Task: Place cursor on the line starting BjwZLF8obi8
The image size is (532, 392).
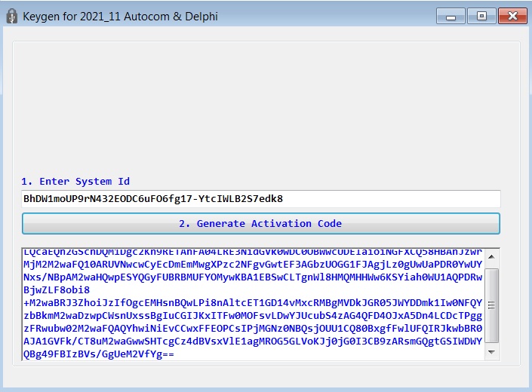Action: (x=57, y=290)
